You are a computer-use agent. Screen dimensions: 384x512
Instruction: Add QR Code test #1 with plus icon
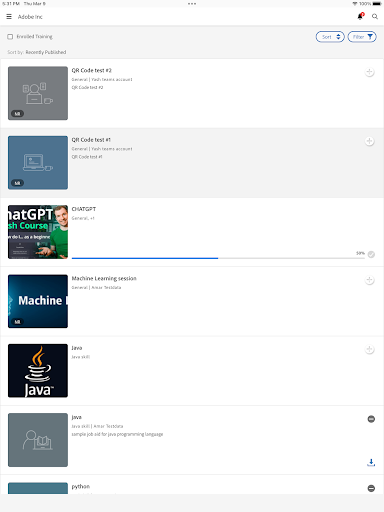(369, 141)
